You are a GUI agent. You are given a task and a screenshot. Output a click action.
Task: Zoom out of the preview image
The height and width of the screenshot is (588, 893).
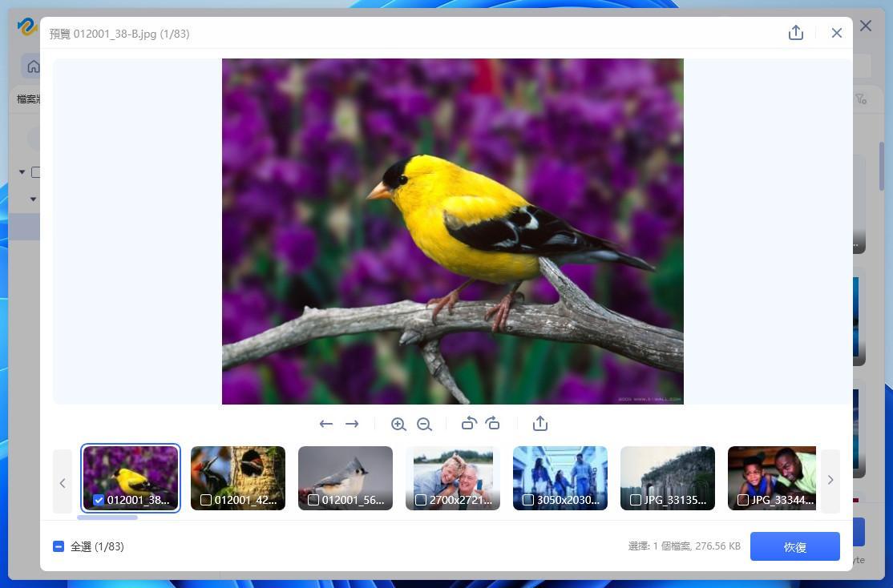pyautogui.click(x=424, y=424)
